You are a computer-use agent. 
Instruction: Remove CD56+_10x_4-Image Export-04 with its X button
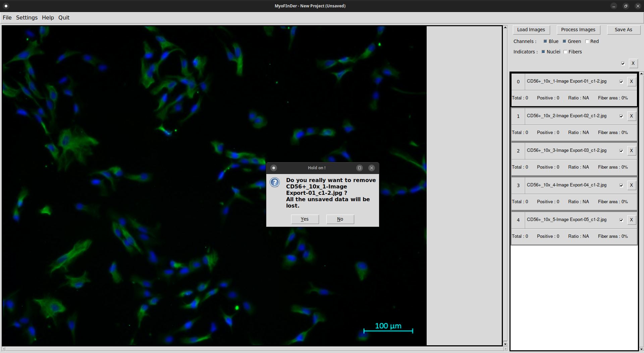[631, 185]
